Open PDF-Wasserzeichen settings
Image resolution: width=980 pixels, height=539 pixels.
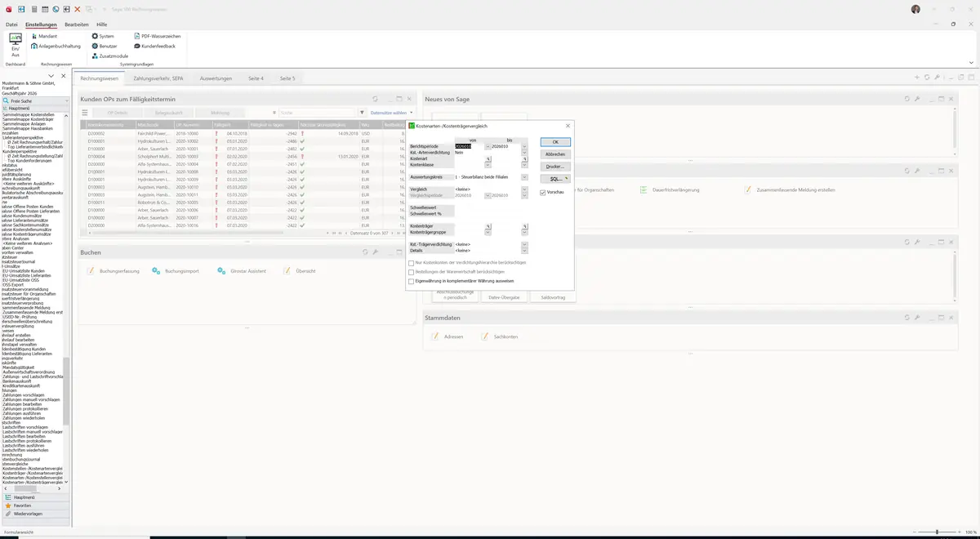tap(157, 36)
